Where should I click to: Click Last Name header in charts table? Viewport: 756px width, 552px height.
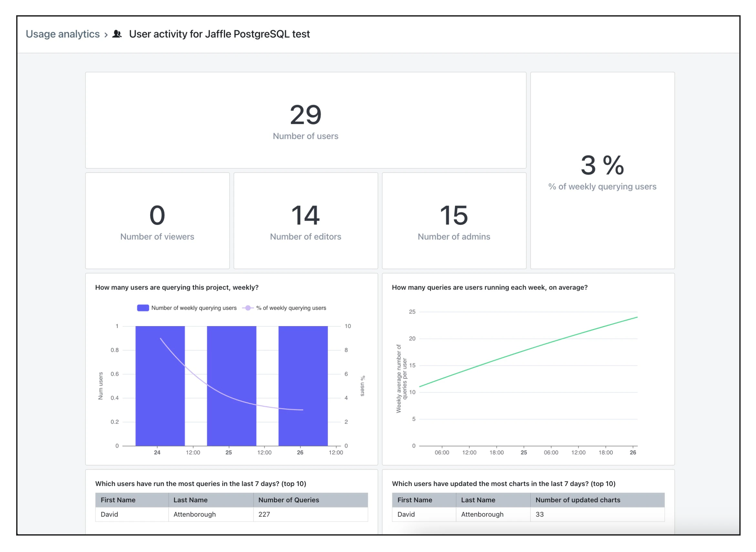[x=478, y=500]
